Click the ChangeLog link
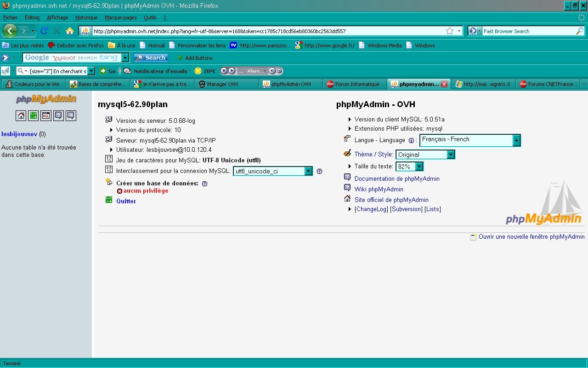The width and height of the screenshot is (588, 368). (x=371, y=209)
